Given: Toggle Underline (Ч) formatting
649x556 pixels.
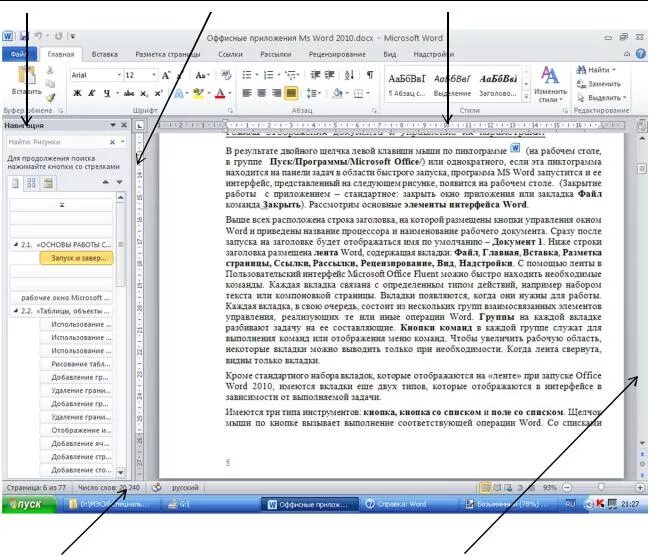Looking at the screenshot, I should (107, 94).
